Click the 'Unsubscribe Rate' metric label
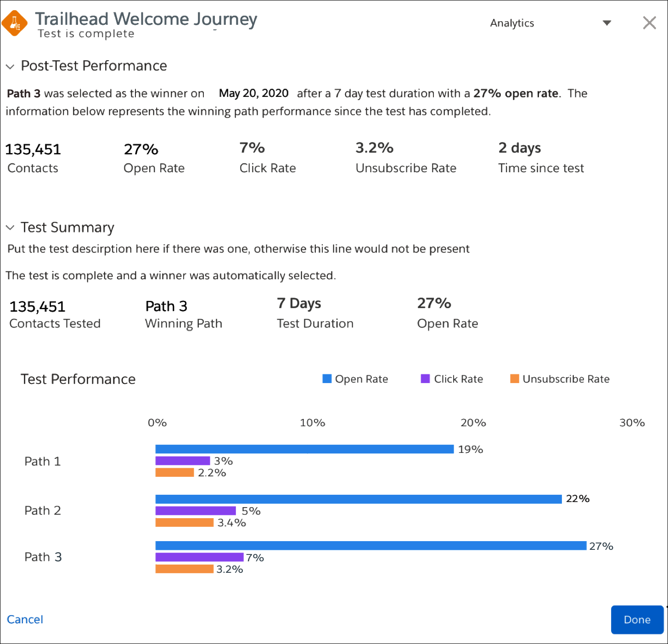This screenshot has width=668, height=644. (406, 168)
